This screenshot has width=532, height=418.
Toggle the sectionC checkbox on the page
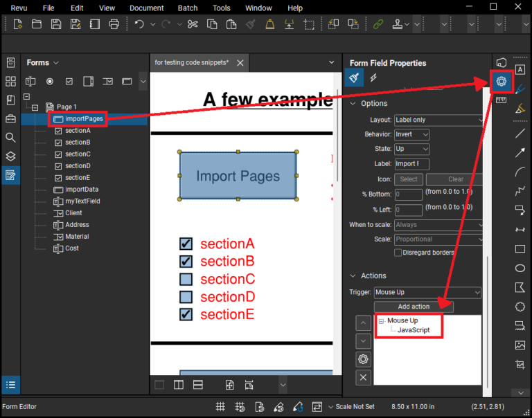point(186,280)
